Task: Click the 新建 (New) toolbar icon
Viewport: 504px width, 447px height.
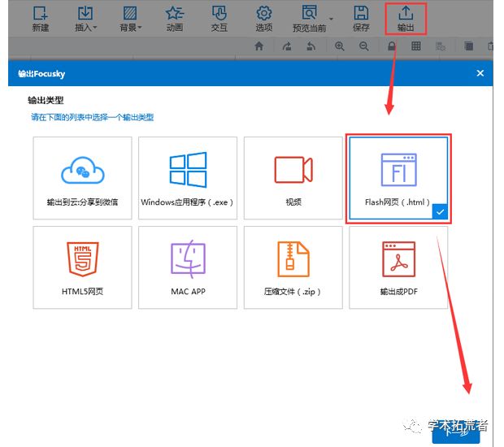Action: click(x=41, y=19)
